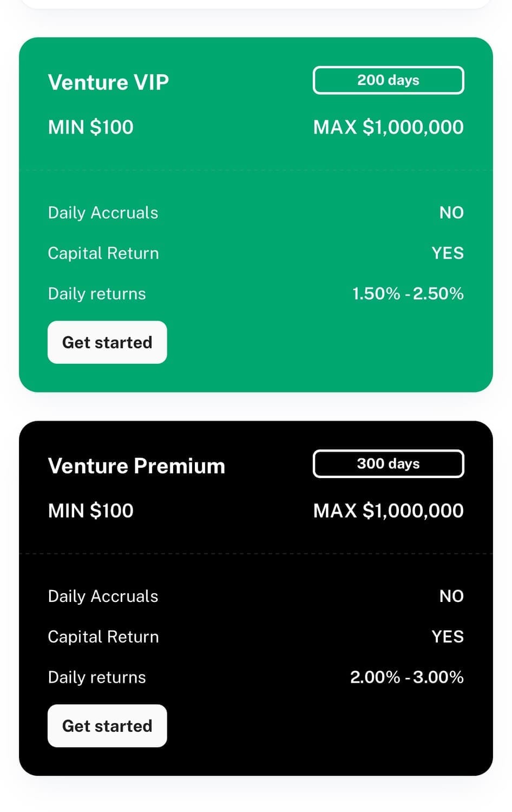The width and height of the screenshot is (512, 812).
Task: Click Daily returns label in Venture VIP
Action: click(97, 293)
